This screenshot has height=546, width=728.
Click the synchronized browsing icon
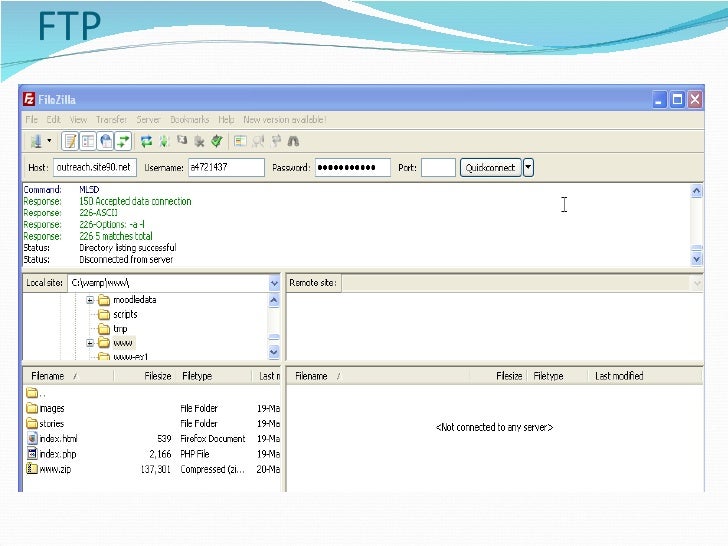pyautogui.click(x=276, y=141)
